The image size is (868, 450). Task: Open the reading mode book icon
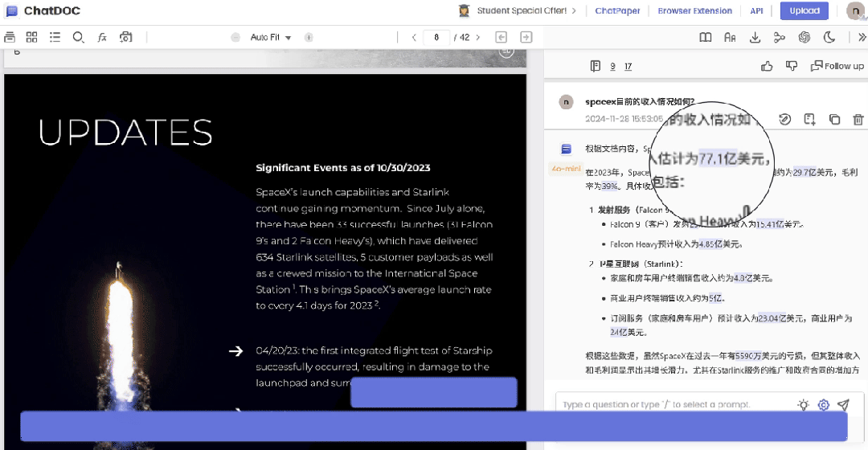[x=706, y=37]
